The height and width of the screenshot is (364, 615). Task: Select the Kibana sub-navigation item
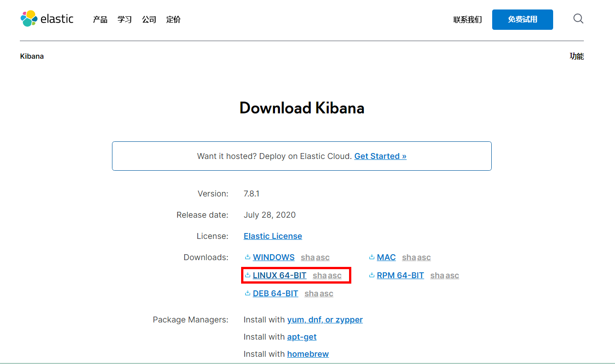tap(32, 56)
